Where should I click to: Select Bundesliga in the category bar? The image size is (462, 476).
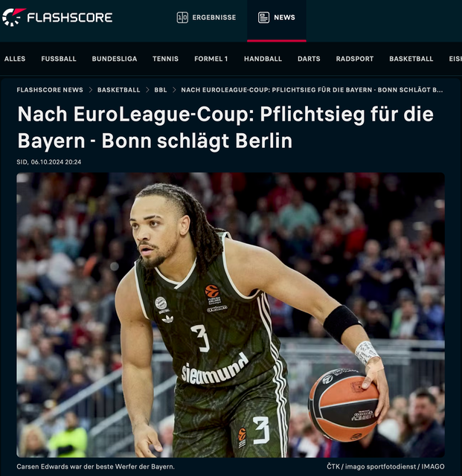point(115,59)
